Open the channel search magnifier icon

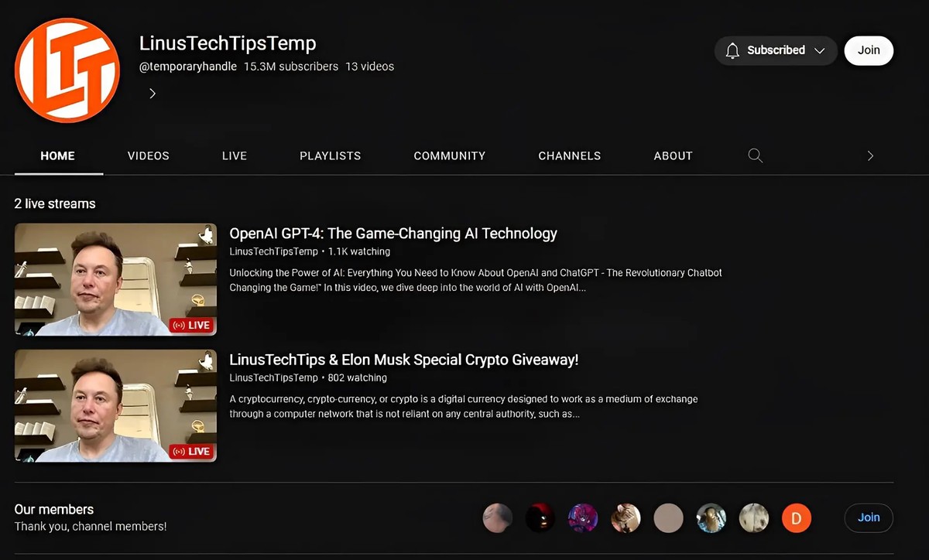tap(756, 155)
